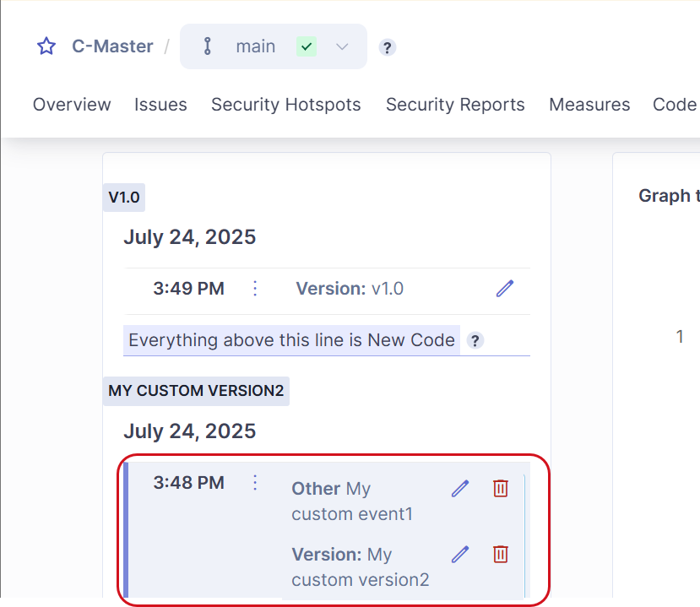This screenshot has width=700, height=607.
Task: Go to C-Master via the breadcrumb link
Action: click(111, 46)
